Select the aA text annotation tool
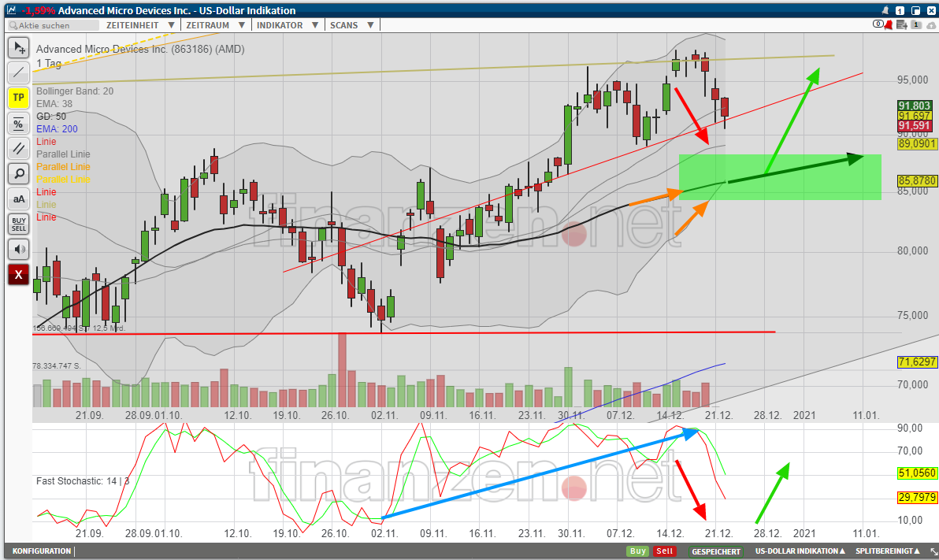 tap(19, 198)
